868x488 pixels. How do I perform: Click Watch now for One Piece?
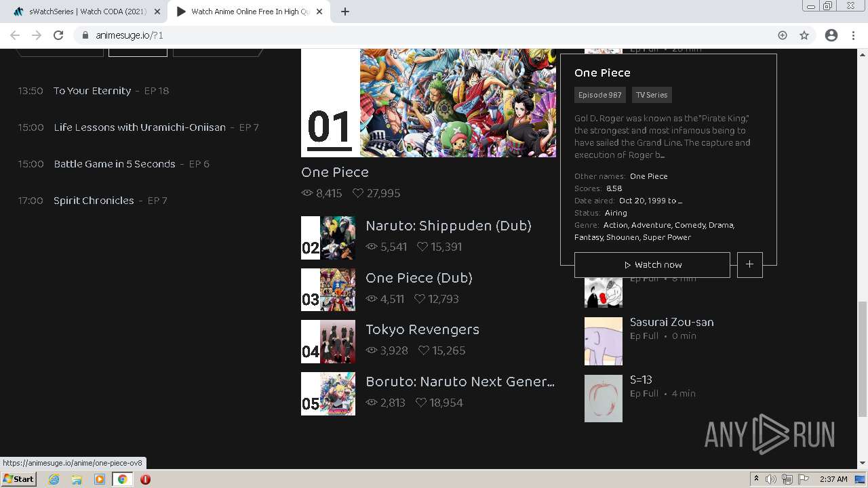tap(652, 265)
